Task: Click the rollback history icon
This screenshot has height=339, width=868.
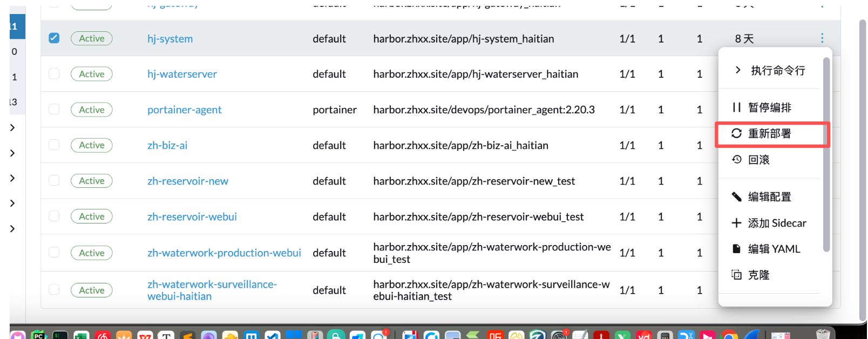Action: [736, 159]
